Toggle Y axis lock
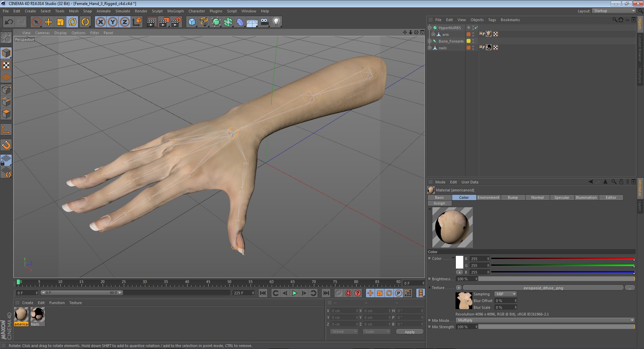This screenshot has width=644, height=349. click(113, 22)
